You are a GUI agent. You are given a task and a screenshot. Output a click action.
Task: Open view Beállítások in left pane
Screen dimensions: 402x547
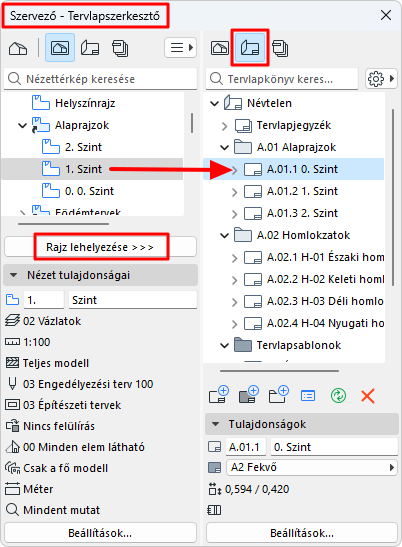click(x=100, y=533)
